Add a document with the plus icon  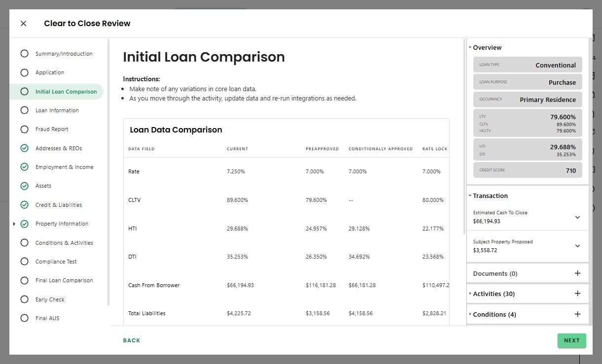[x=577, y=273]
